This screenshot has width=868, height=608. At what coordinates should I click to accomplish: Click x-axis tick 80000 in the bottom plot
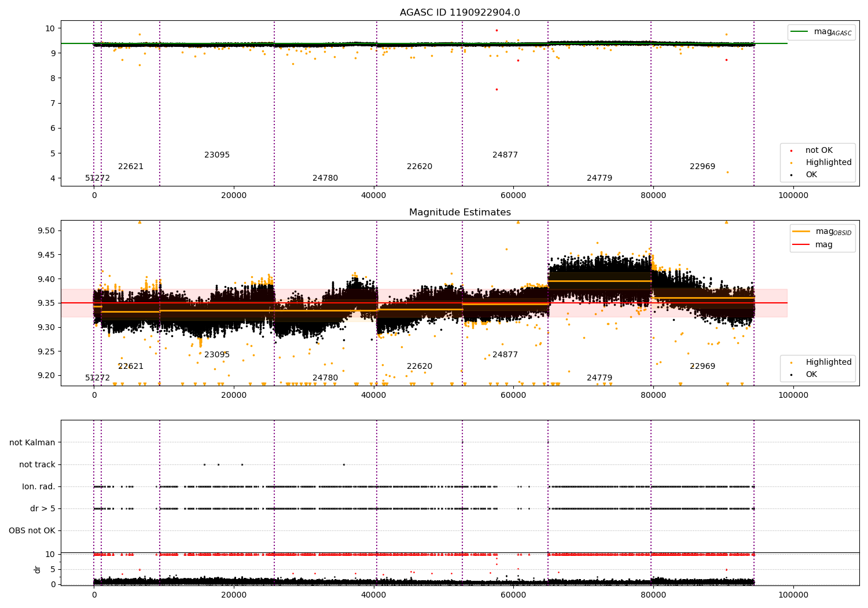[653, 595]
